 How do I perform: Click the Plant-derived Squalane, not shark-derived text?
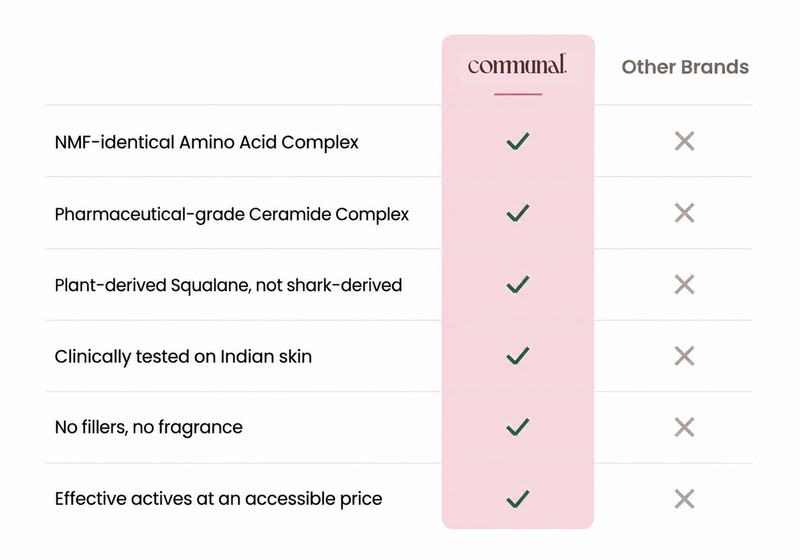[228, 285]
